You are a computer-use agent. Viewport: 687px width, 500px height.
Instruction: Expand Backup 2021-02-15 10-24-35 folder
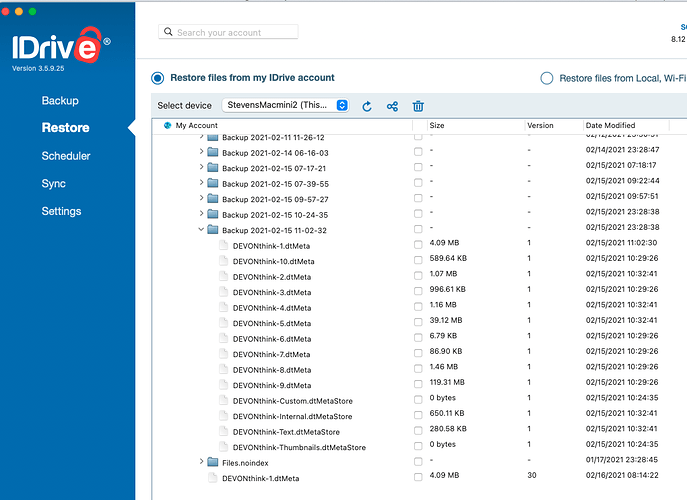201,213
